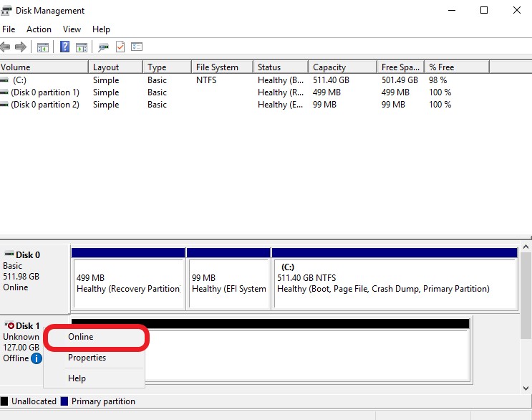Click the Connect/Rescan disk toolbar icon
This screenshot has height=420, width=532.
click(104, 47)
